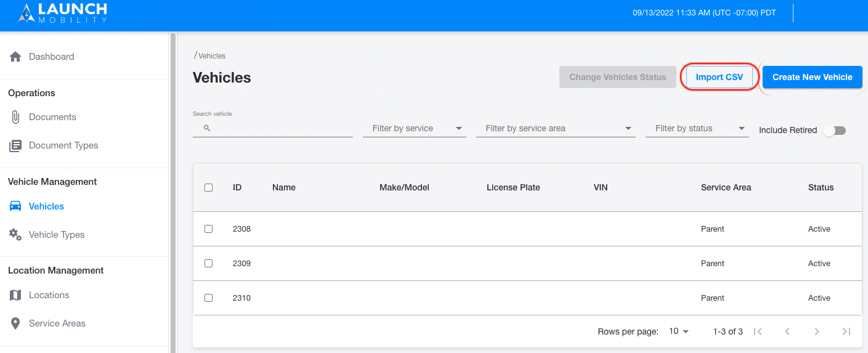Open the Filter by status dropdown
This screenshot has width=868, height=353.
(x=697, y=129)
